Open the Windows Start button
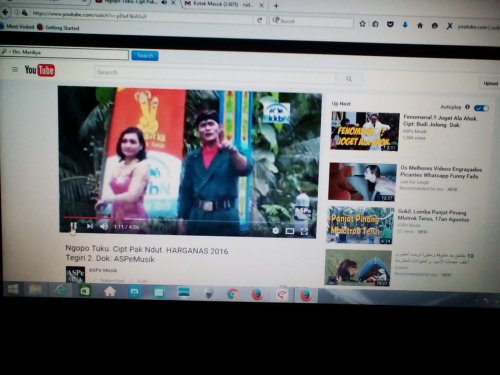Viewport: 500px width, 375px height. (x=13, y=289)
